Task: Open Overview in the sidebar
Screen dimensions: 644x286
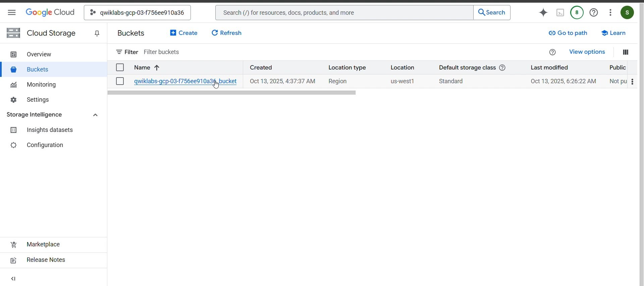Action: click(x=54, y=54)
